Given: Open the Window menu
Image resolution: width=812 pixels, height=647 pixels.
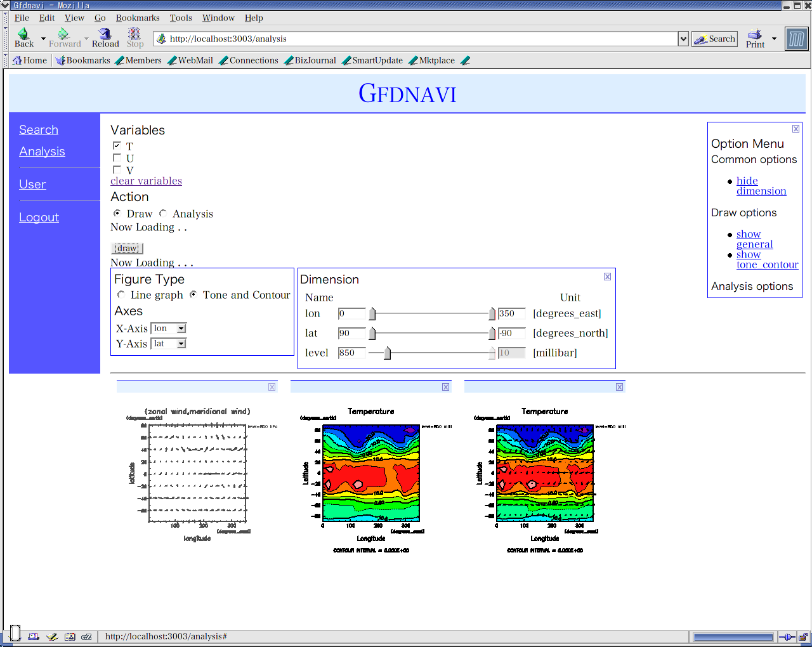Looking at the screenshot, I should coord(218,18).
